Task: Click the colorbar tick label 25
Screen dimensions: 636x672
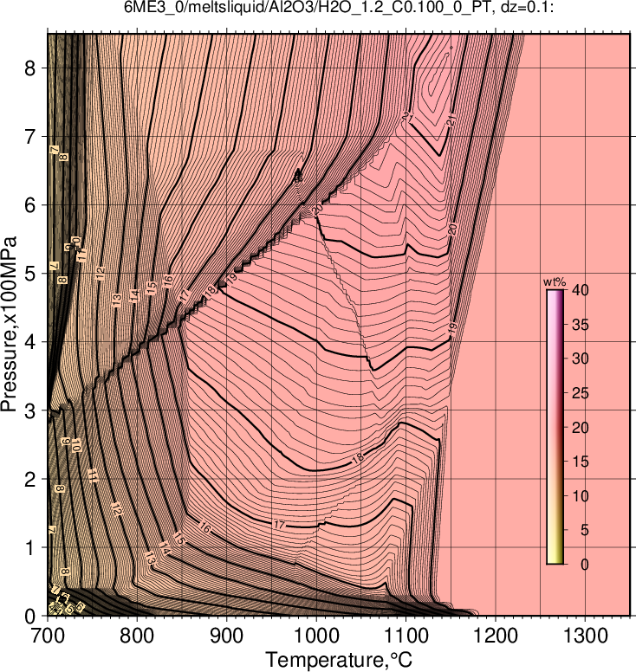Action: click(x=581, y=393)
